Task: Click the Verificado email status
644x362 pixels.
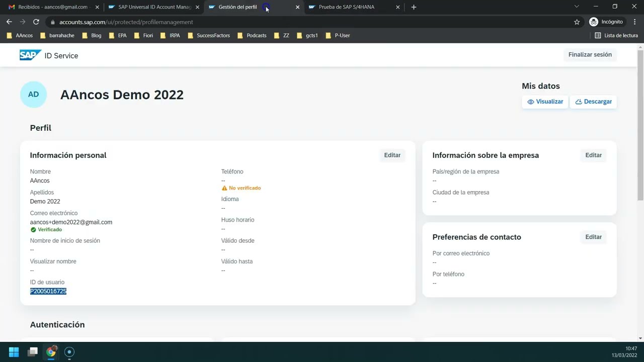Action: point(46,230)
